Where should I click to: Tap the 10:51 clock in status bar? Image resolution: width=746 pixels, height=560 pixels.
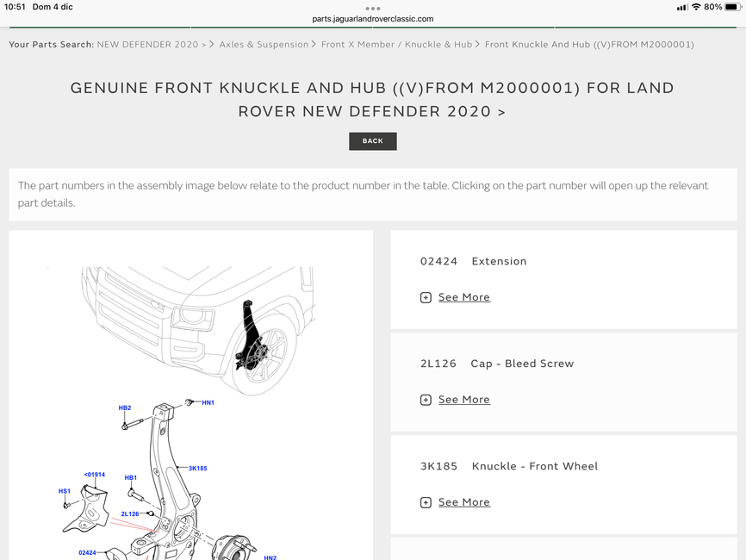[x=15, y=7]
